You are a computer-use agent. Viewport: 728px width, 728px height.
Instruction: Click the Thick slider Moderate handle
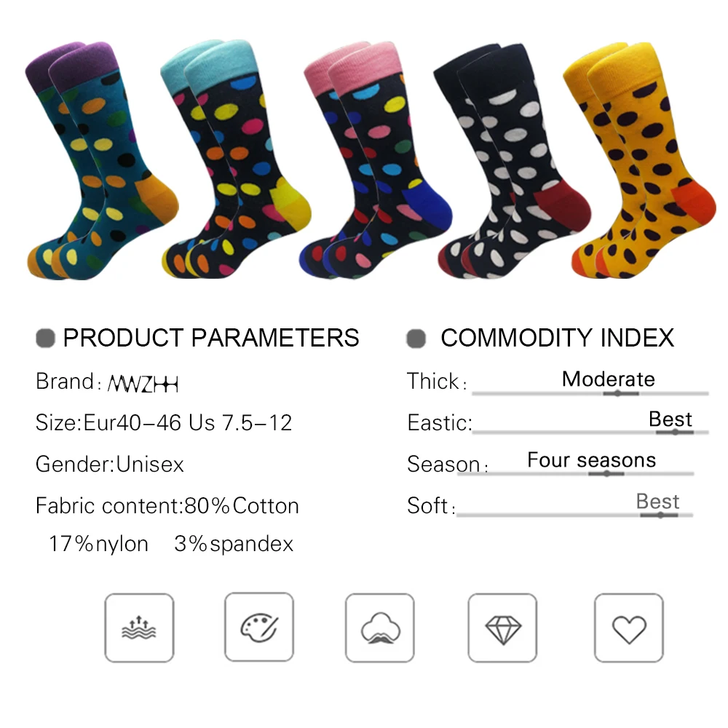pyautogui.click(x=618, y=393)
